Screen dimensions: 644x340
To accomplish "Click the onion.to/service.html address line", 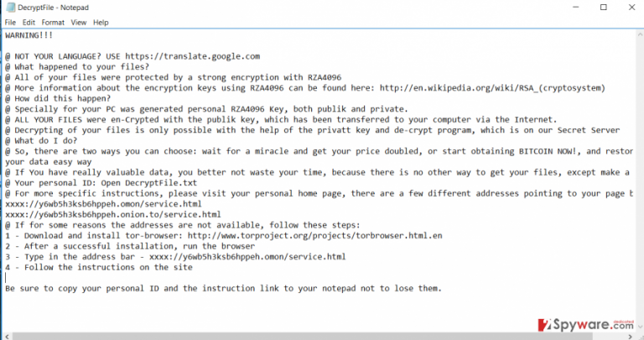I will pyautogui.click(x=113, y=214).
